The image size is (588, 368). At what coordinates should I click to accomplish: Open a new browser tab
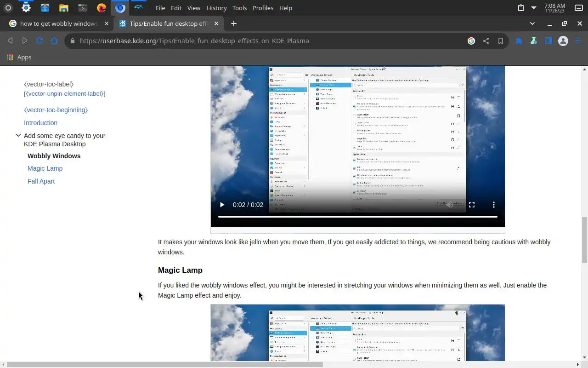pyautogui.click(x=233, y=23)
